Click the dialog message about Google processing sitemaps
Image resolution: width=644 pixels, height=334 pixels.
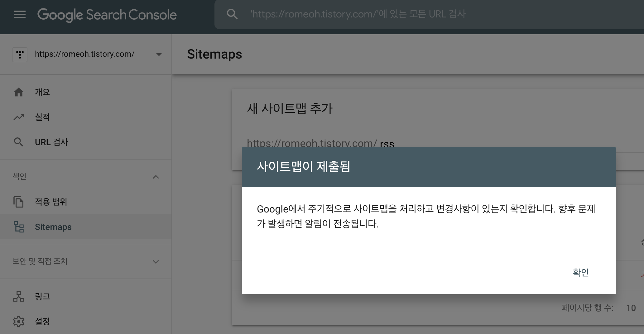426,216
